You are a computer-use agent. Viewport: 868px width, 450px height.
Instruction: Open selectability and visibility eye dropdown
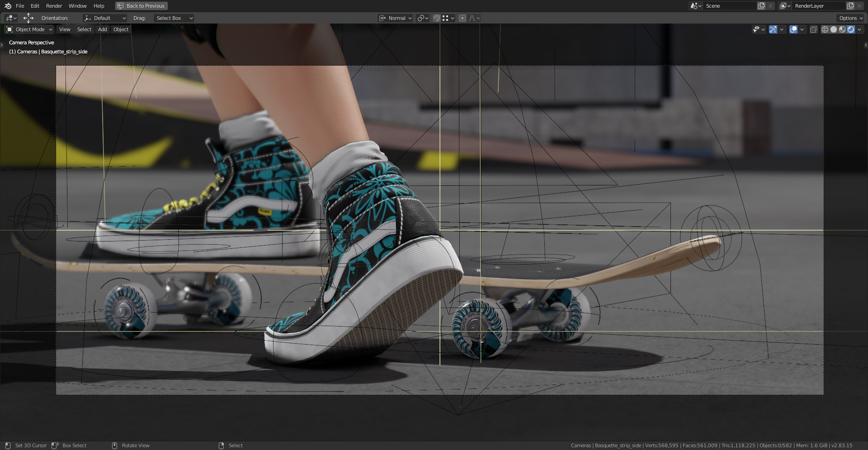point(759,29)
